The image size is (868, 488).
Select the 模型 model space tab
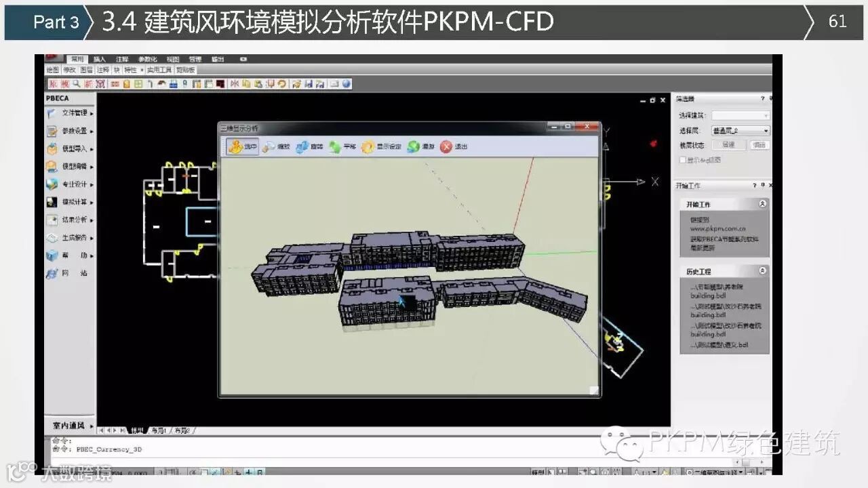pos(138,430)
